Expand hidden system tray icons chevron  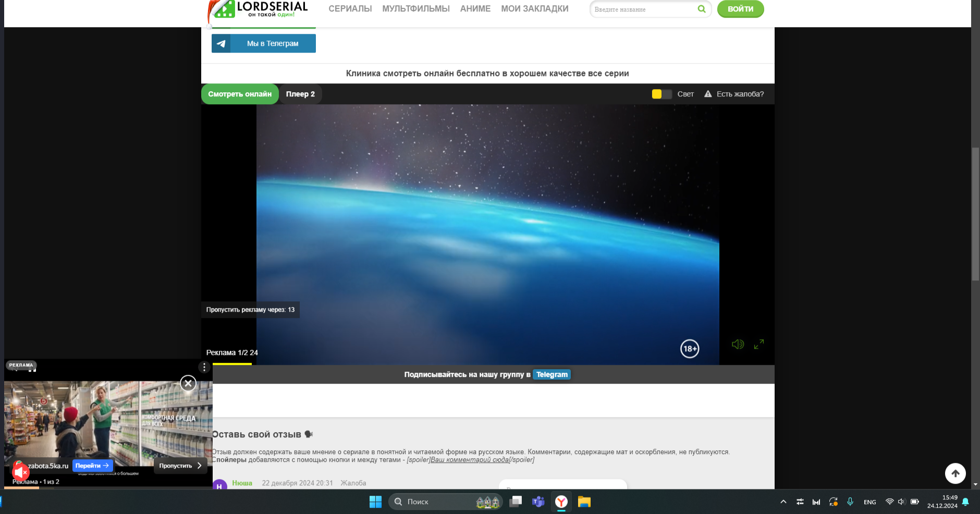tap(783, 501)
